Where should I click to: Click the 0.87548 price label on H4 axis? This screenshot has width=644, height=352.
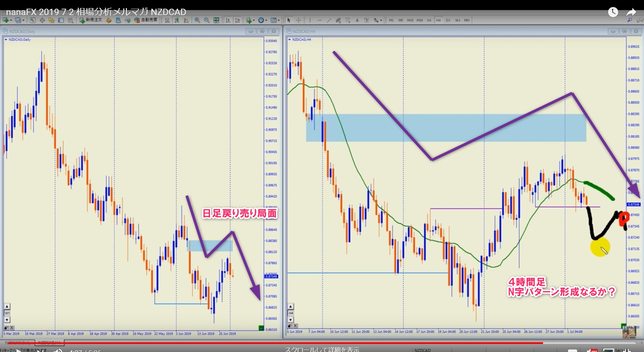click(x=633, y=204)
